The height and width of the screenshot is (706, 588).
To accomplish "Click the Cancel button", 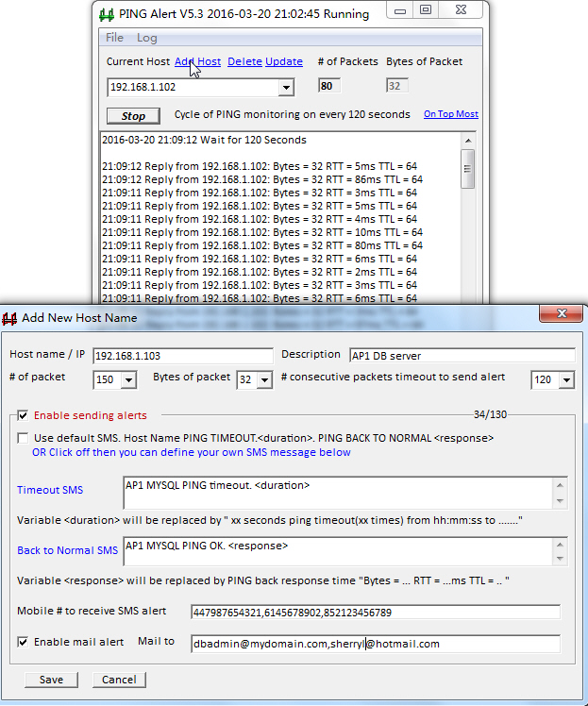I will tap(119, 680).
